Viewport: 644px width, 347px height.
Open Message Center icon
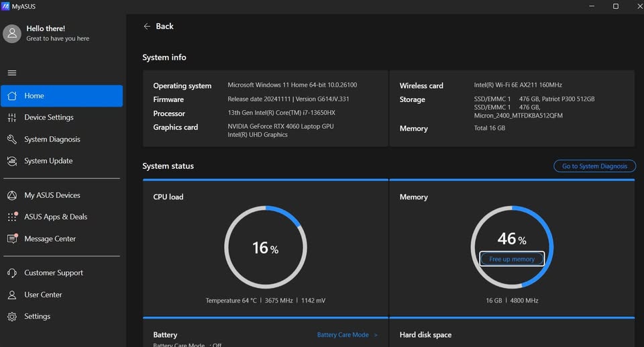pos(12,238)
